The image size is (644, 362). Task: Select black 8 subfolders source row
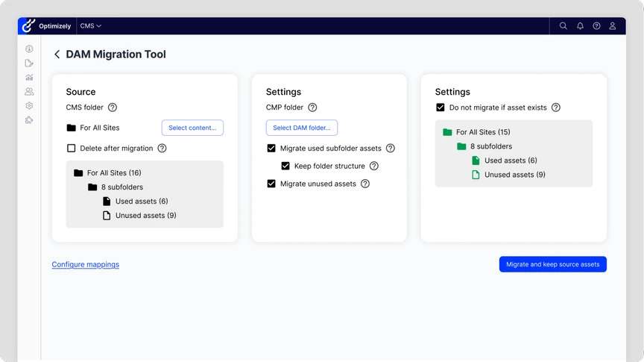[116, 187]
